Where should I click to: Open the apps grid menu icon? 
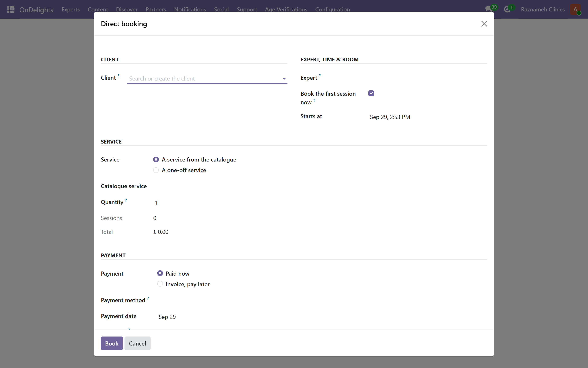11,9
